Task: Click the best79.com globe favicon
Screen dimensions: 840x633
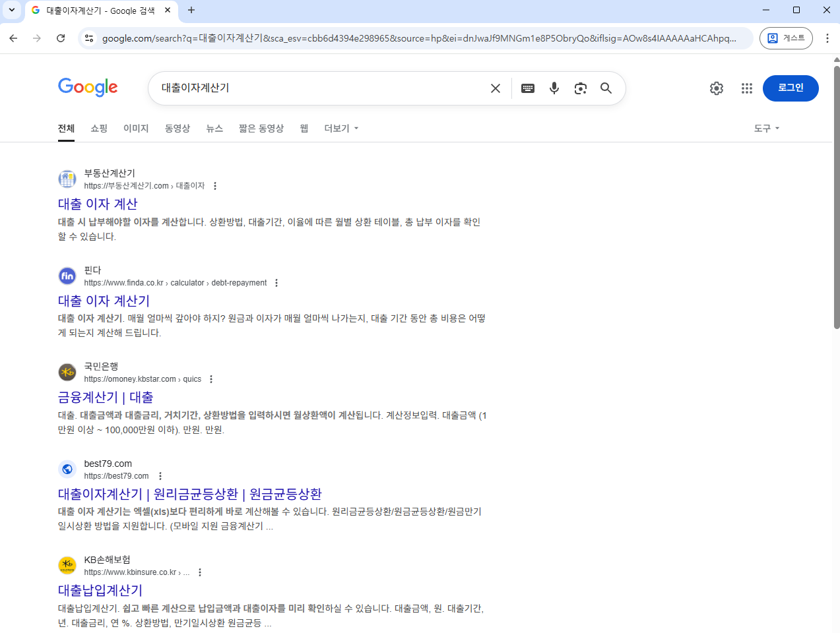Action: pyautogui.click(x=67, y=469)
